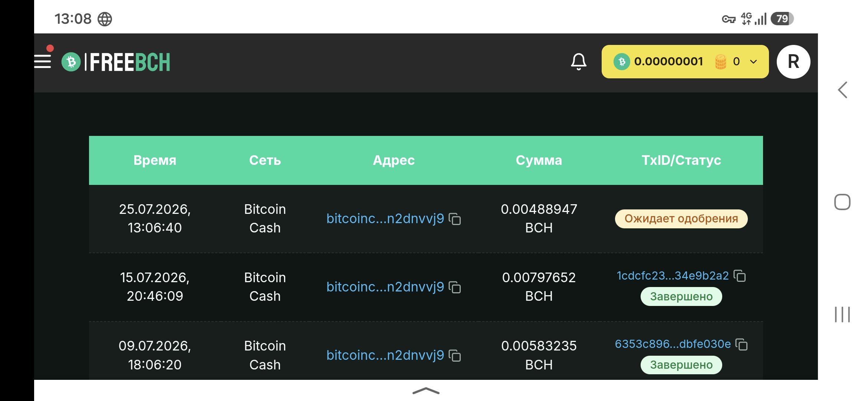Screen dimensions: 868x401
Task: Click the FREEBCH logo
Action: pyautogui.click(x=116, y=62)
